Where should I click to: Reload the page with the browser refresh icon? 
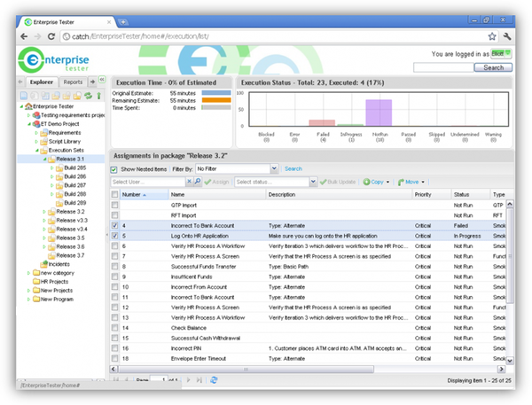[51, 36]
